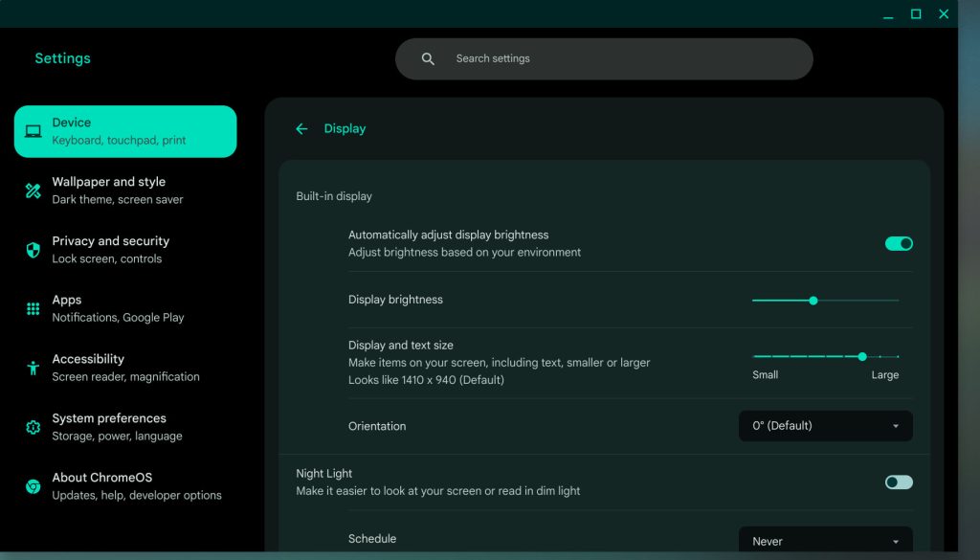Click the Accessibility person icon
The height and width of the screenshot is (560, 980).
[x=33, y=368]
